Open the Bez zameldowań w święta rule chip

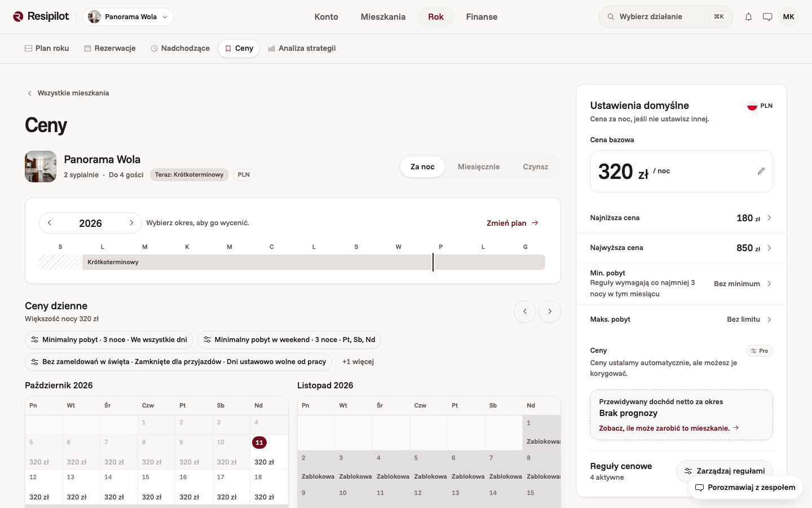click(x=179, y=362)
